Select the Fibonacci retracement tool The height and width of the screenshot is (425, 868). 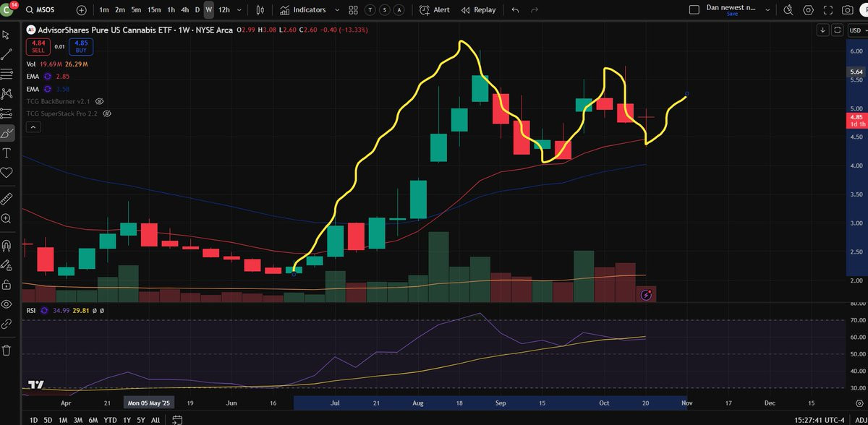7,74
